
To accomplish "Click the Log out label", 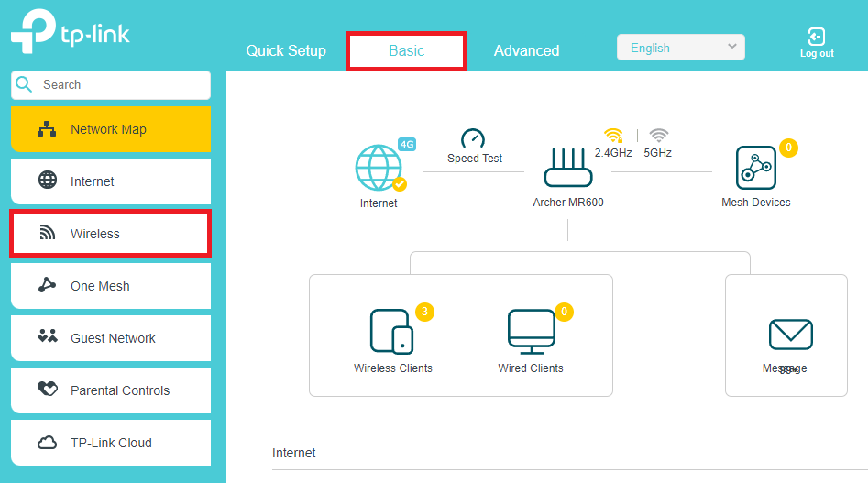I will pos(817,54).
